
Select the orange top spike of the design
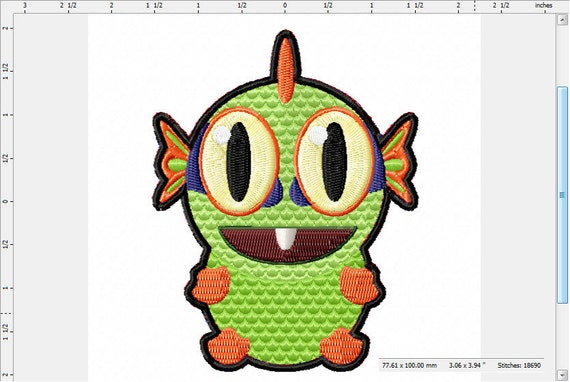(x=286, y=70)
